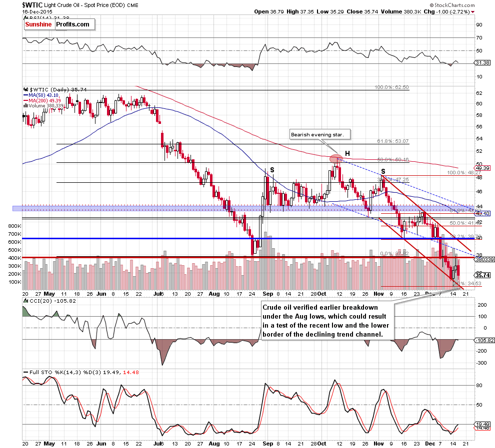Select the Low 35.29 value

[330, 11]
